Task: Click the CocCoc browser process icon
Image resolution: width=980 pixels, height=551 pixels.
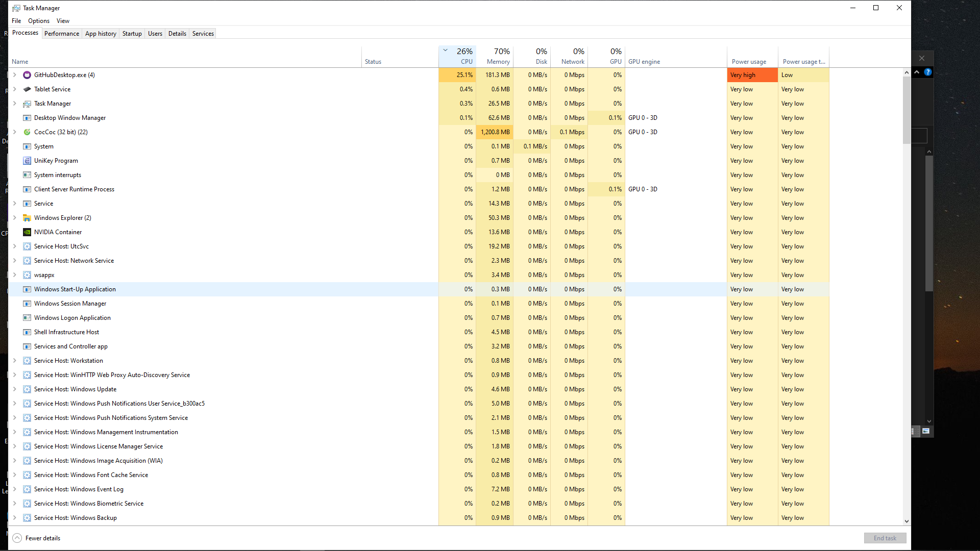Action: click(27, 132)
